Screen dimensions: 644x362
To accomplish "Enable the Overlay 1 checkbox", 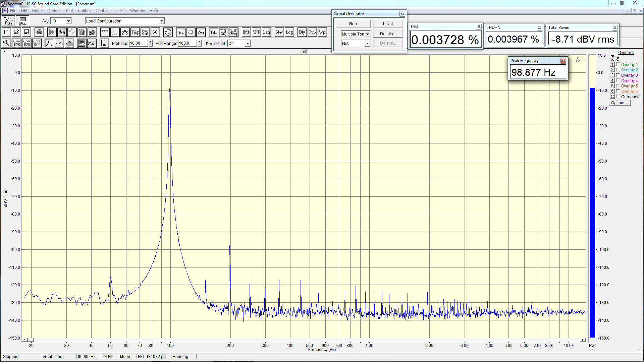I will pos(618,64).
